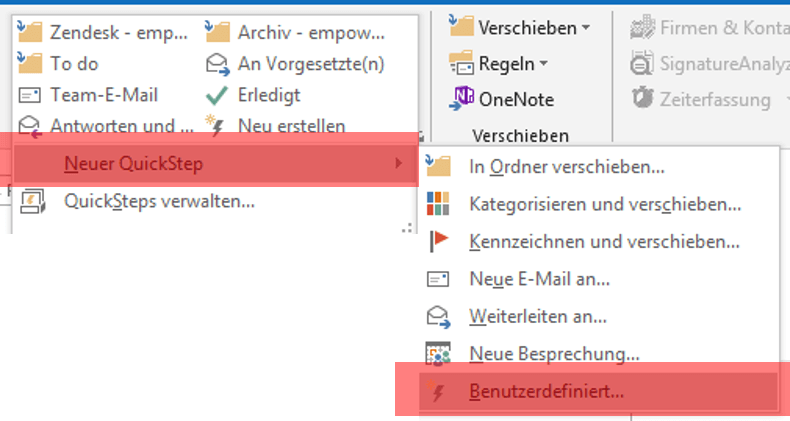
Task: Select Neue E-Mail an... option
Action: [x=539, y=279]
